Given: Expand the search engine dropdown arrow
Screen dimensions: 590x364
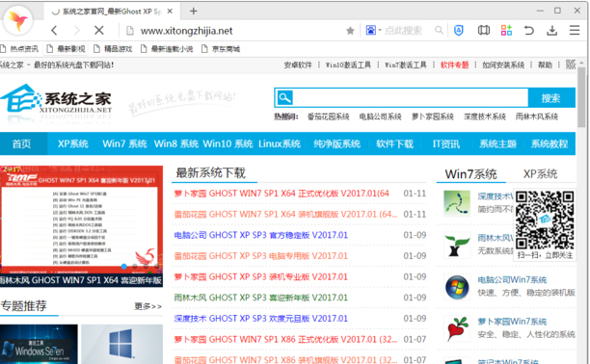Looking at the screenshot, I should tap(380, 30).
